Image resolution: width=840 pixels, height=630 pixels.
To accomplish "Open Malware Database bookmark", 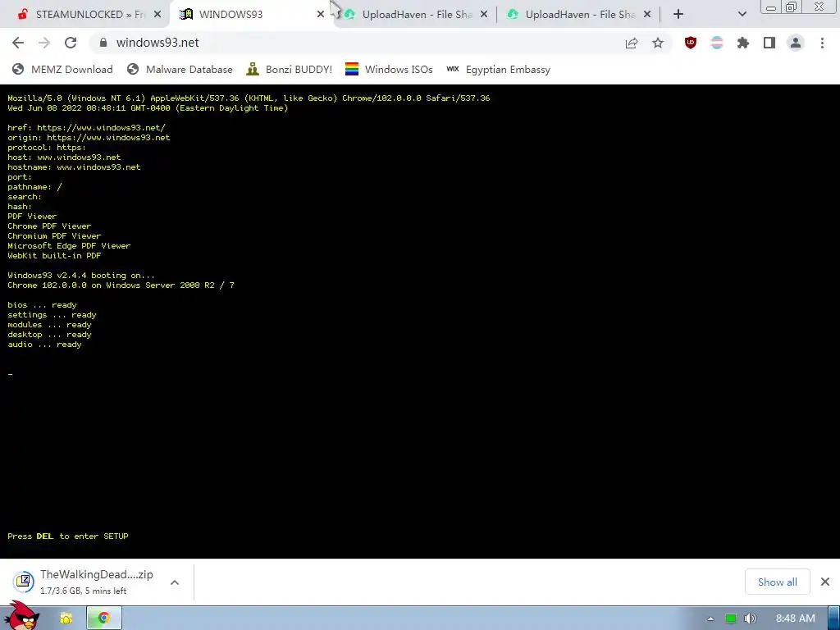I will [180, 70].
